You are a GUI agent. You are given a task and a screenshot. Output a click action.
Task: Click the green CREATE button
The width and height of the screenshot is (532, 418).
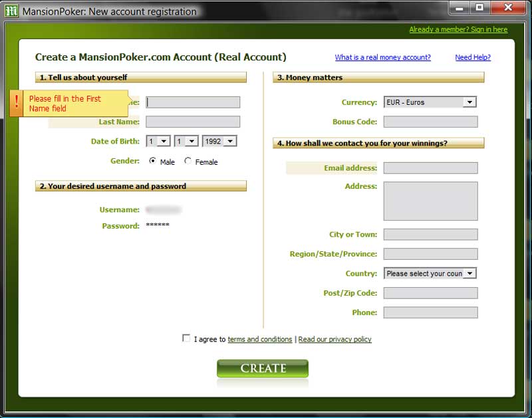coord(263,368)
